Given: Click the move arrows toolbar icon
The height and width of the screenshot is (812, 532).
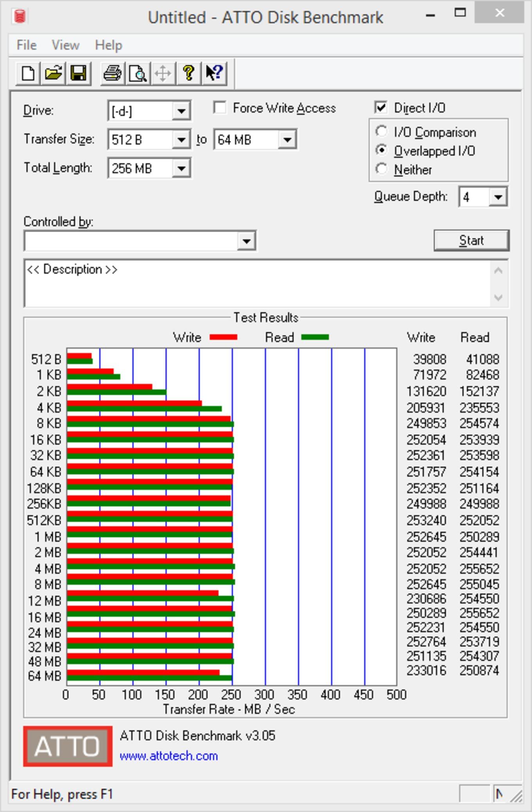Looking at the screenshot, I should click(163, 73).
